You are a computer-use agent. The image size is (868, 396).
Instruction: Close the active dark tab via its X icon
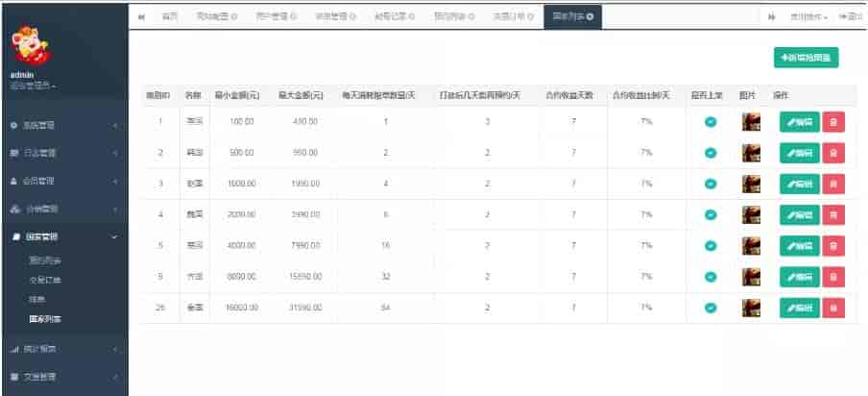click(590, 17)
